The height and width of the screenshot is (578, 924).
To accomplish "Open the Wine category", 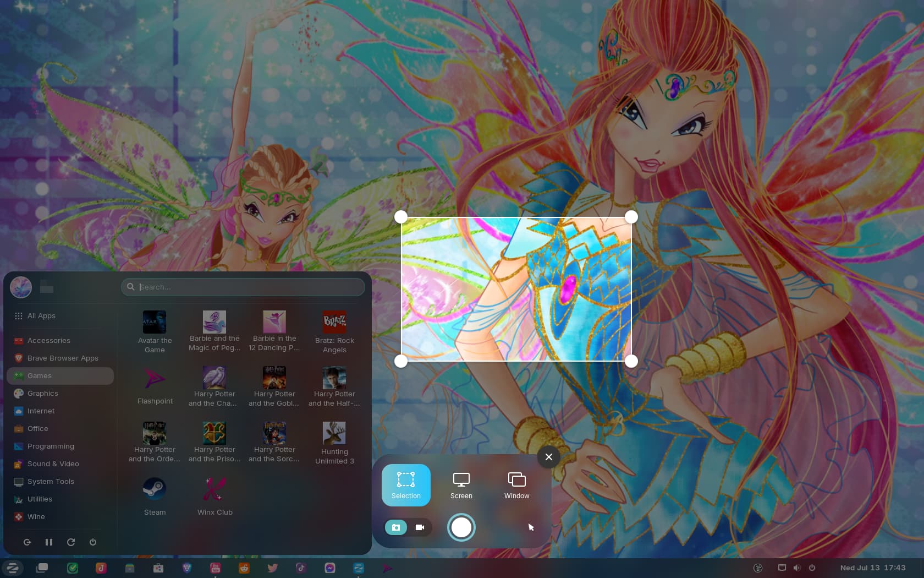I will pyautogui.click(x=60, y=517).
